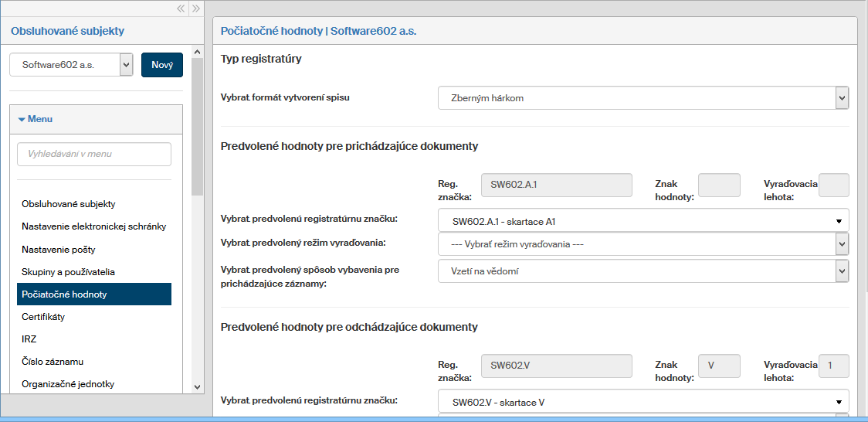
Task: Open Organizačné jednotky menu item
Action: point(69,384)
